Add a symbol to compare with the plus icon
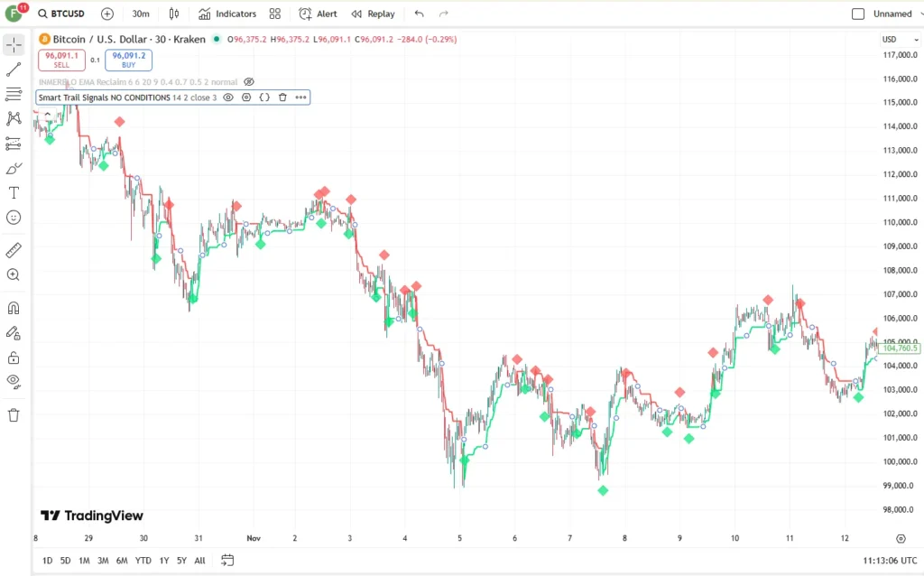Screen dimensions: 924x576 (x=107, y=14)
